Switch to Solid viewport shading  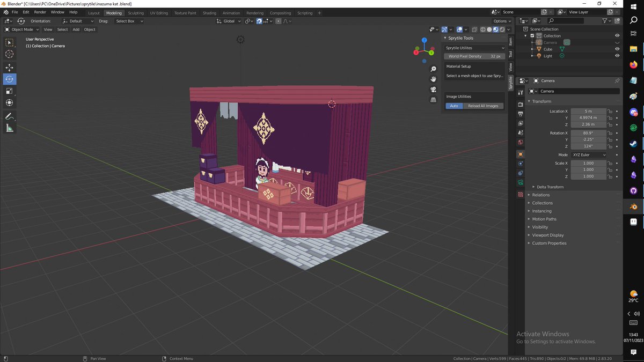coord(489,29)
